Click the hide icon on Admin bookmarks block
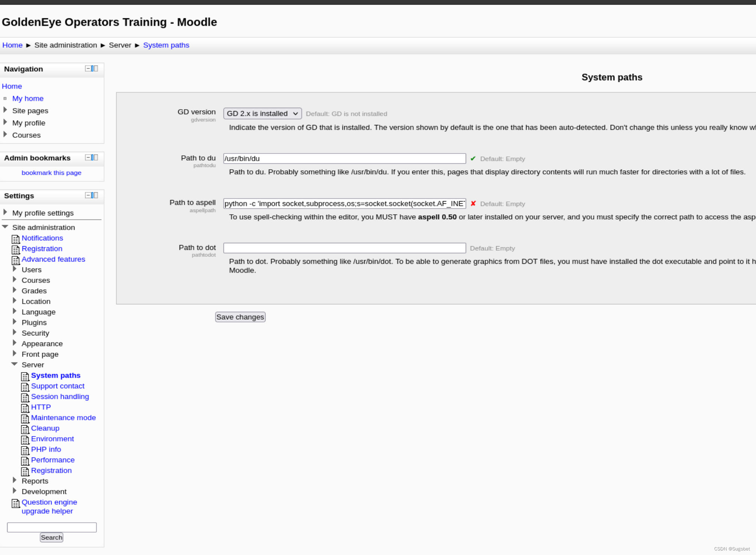This screenshot has width=756, height=555. coord(88,158)
